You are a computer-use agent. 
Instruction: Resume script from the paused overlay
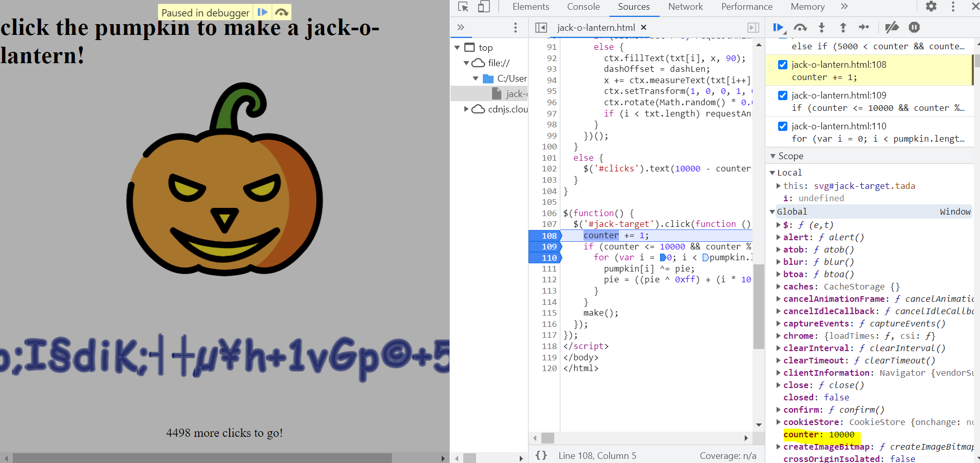262,12
